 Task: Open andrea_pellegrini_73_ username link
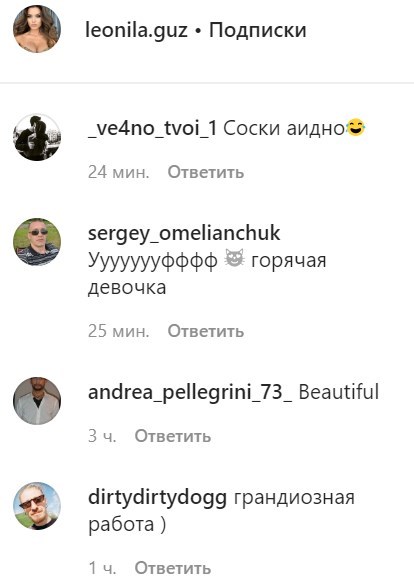click(x=190, y=393)
